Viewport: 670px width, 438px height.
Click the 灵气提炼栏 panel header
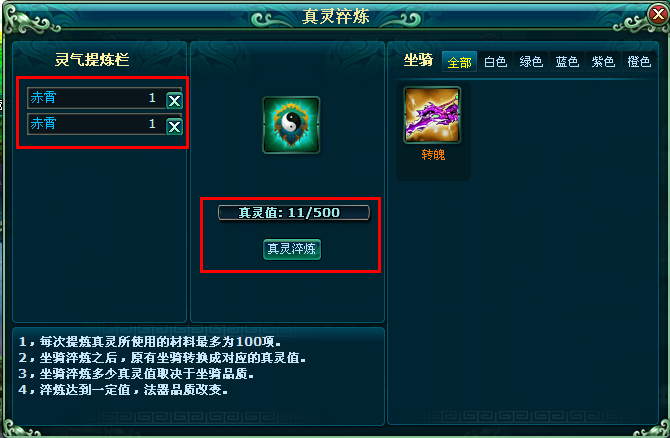(92, 59)
